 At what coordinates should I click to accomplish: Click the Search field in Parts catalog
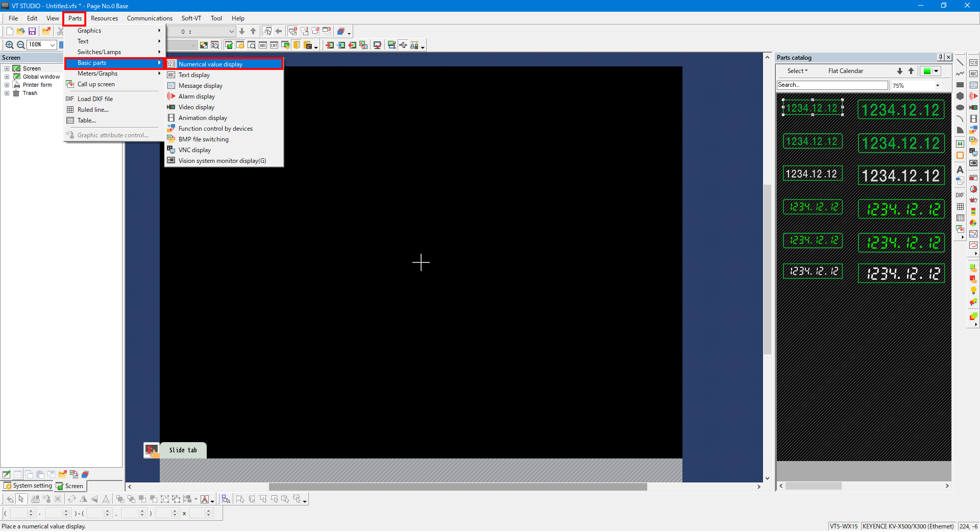pos(832,85)
